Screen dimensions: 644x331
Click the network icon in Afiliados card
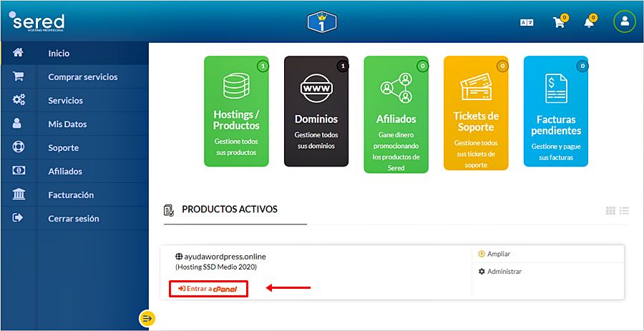click(x=396, y=87)
